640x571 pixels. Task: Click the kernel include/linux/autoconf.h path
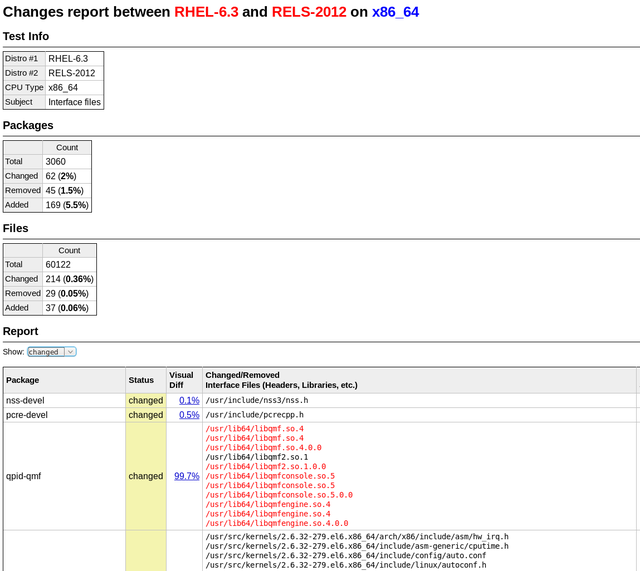click(346, 565)
